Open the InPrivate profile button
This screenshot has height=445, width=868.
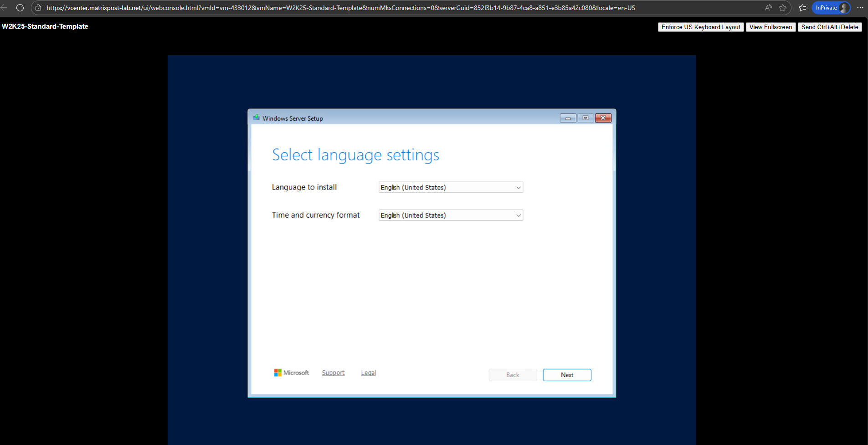point(832,8)
